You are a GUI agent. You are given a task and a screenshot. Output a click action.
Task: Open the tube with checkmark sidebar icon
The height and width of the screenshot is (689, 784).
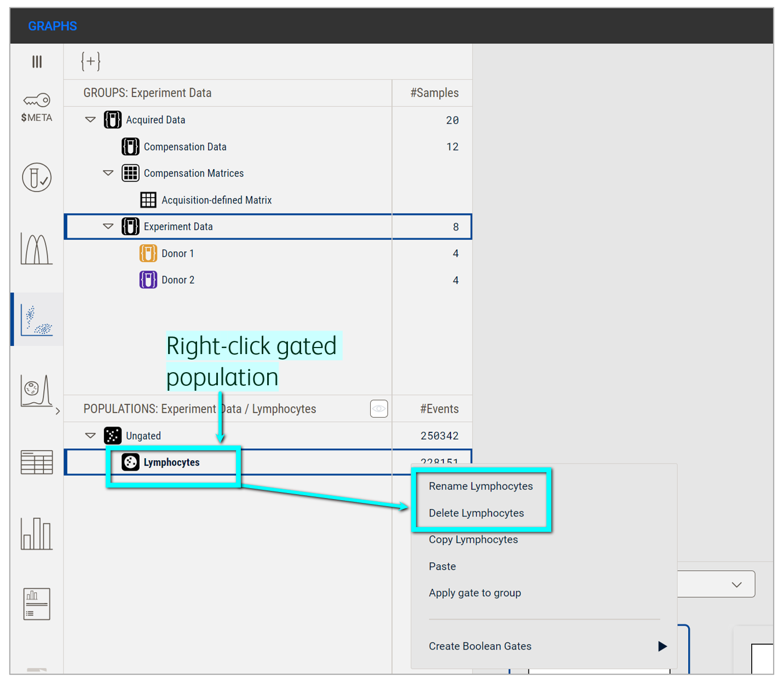(x=37, y=177)
